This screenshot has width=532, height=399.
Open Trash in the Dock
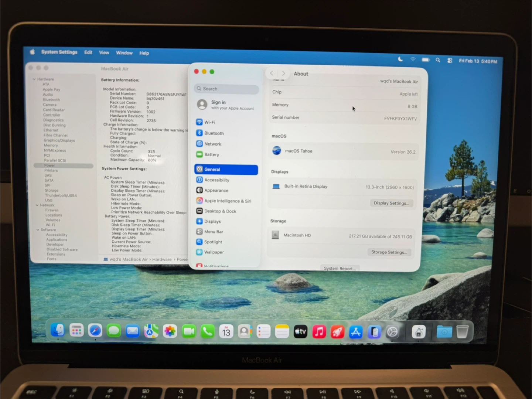pyautogui.click(x=462, y=332)
